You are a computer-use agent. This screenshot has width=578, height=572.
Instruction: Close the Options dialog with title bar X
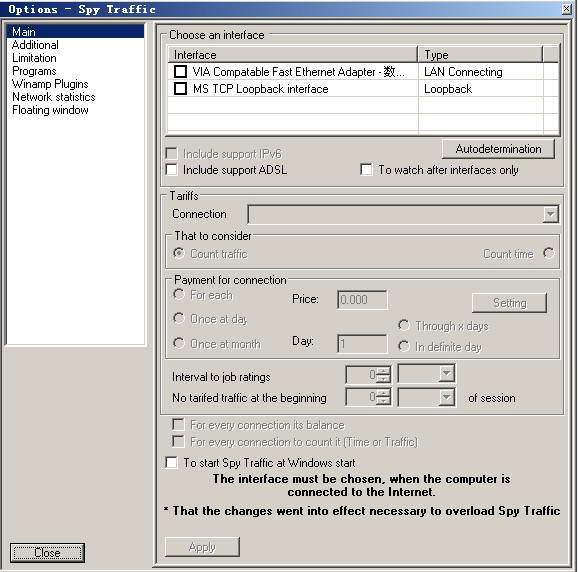point(567,9)
